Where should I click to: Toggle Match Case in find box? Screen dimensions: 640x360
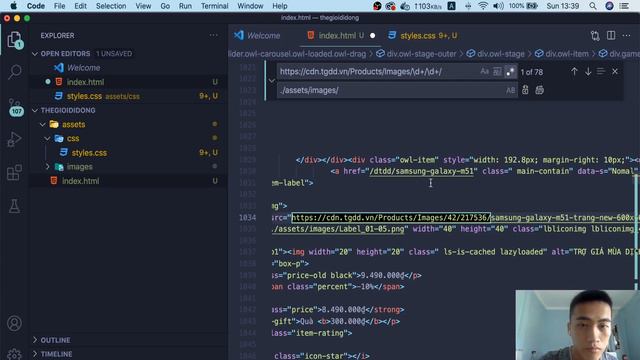click(484, 71)
